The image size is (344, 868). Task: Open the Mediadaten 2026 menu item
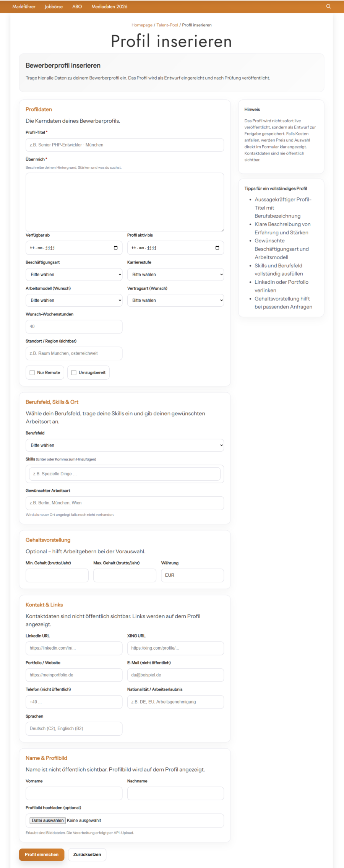(x=109, y=7)
